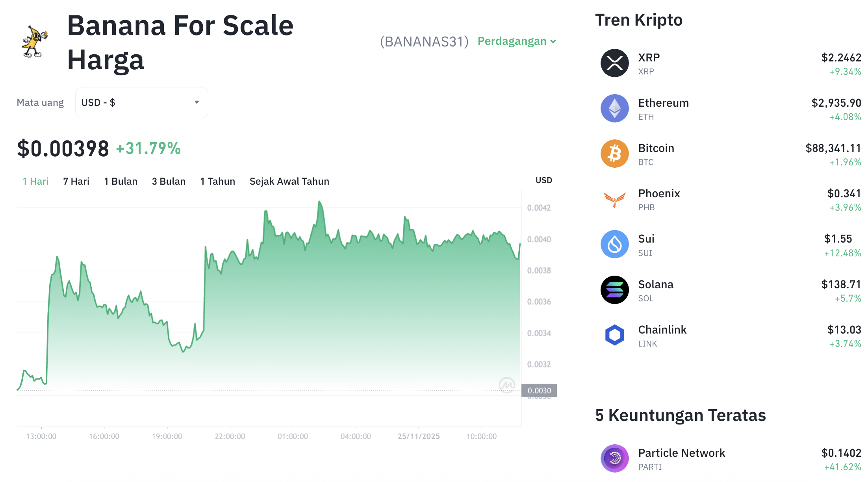Screen dimensions: 868x482
Task: Select the Solana icon
Action: point(614,290)
